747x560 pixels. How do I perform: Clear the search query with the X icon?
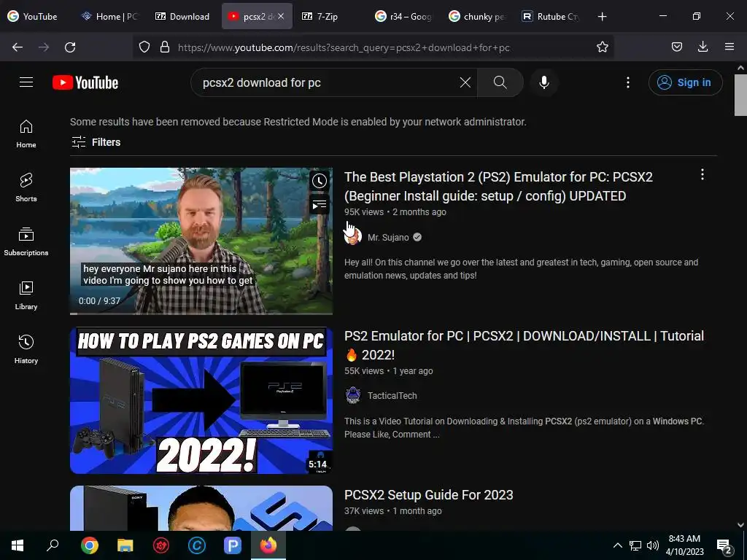(465, 82)
